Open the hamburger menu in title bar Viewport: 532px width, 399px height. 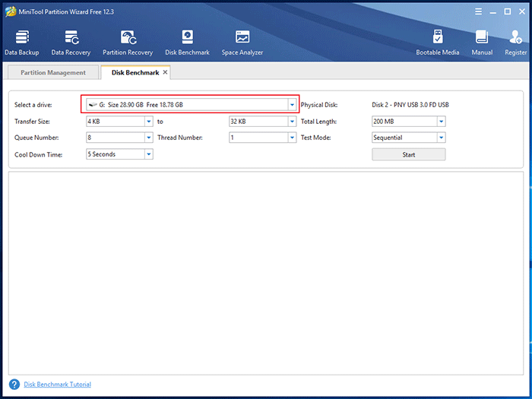point(478,12)
